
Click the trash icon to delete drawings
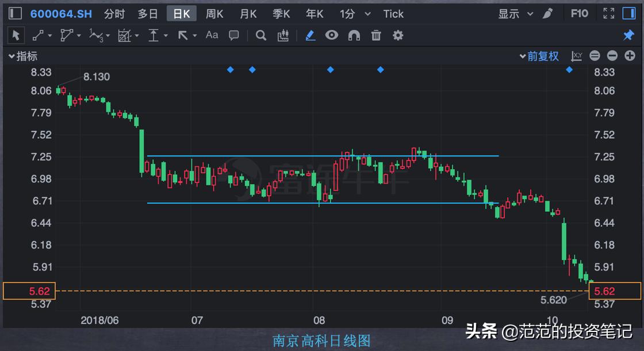point(375,35)
